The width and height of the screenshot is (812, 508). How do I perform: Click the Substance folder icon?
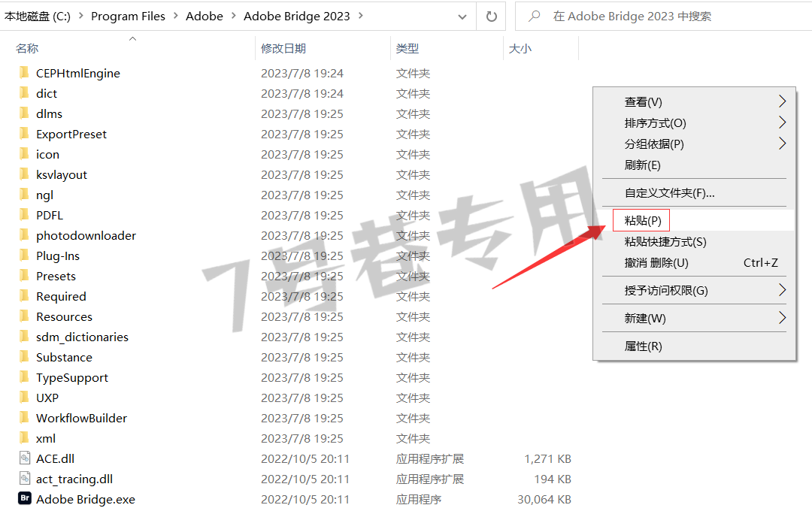(24, 357)
